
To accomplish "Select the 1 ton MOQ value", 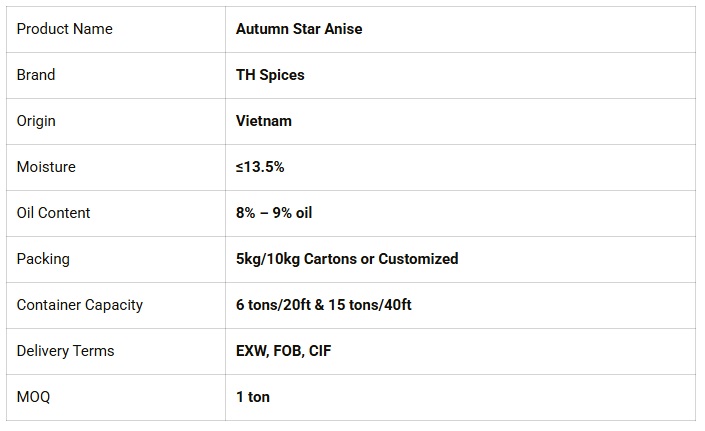I will pyautogui.click(x=253, y=397).
